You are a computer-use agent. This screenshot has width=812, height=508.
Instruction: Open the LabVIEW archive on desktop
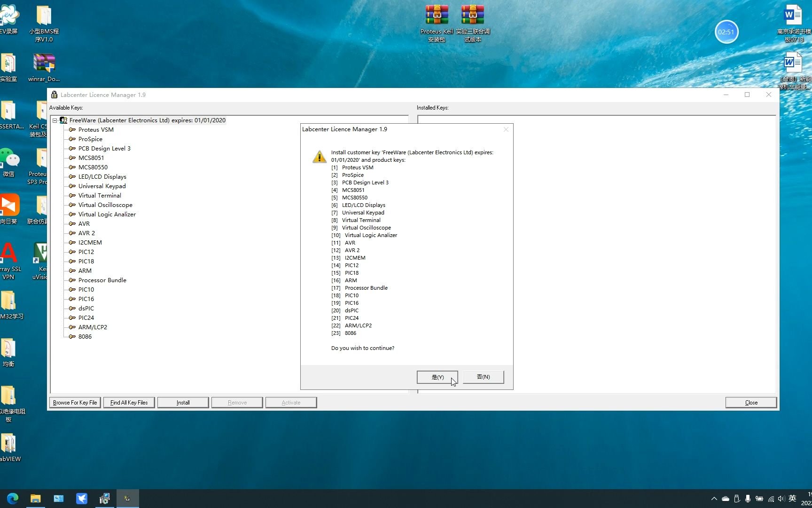tap(9, 448)
